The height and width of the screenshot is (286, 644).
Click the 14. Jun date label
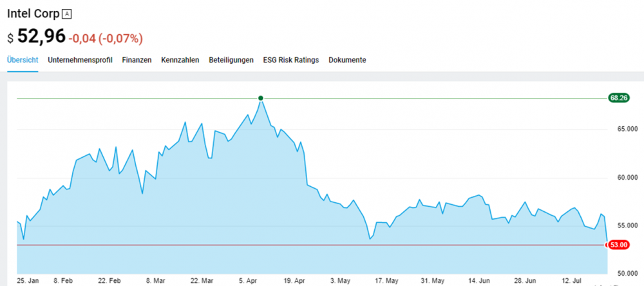[x=479, y=281]
